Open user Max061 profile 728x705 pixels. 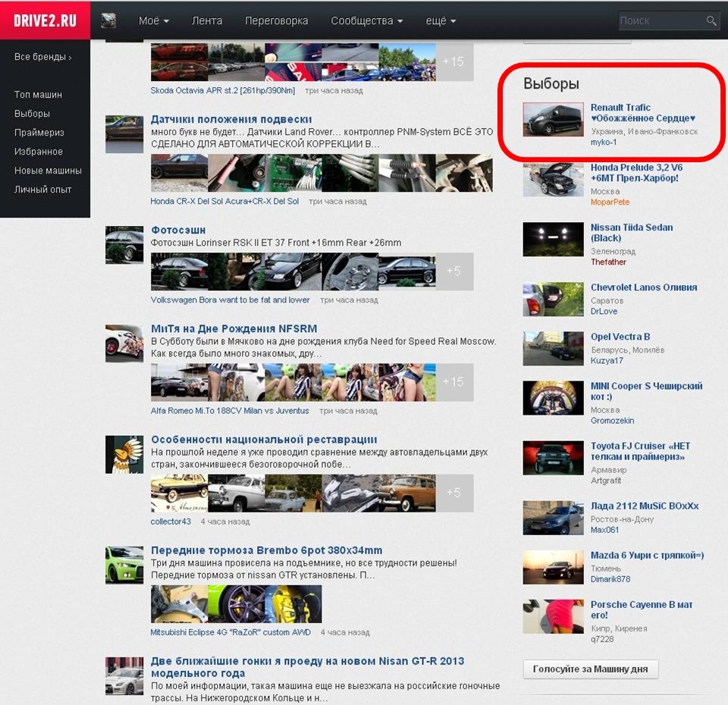604,530
